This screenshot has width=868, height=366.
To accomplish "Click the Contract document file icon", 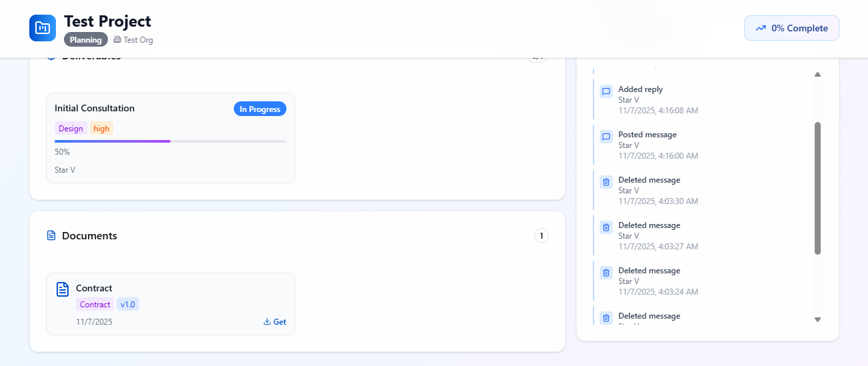I will pos(63,289).
